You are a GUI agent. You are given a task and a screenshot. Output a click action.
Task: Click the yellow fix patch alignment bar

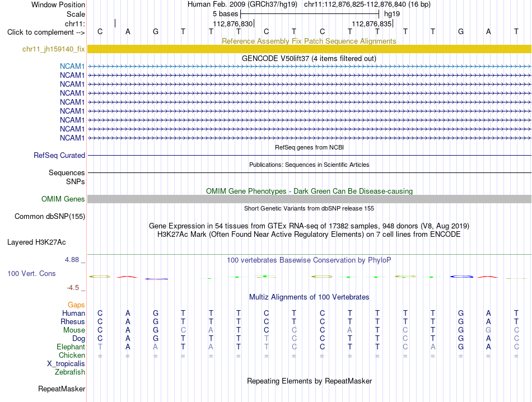(309, 49)
